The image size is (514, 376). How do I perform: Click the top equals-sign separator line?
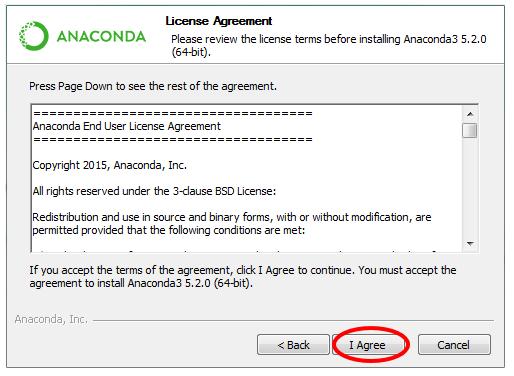173,114
